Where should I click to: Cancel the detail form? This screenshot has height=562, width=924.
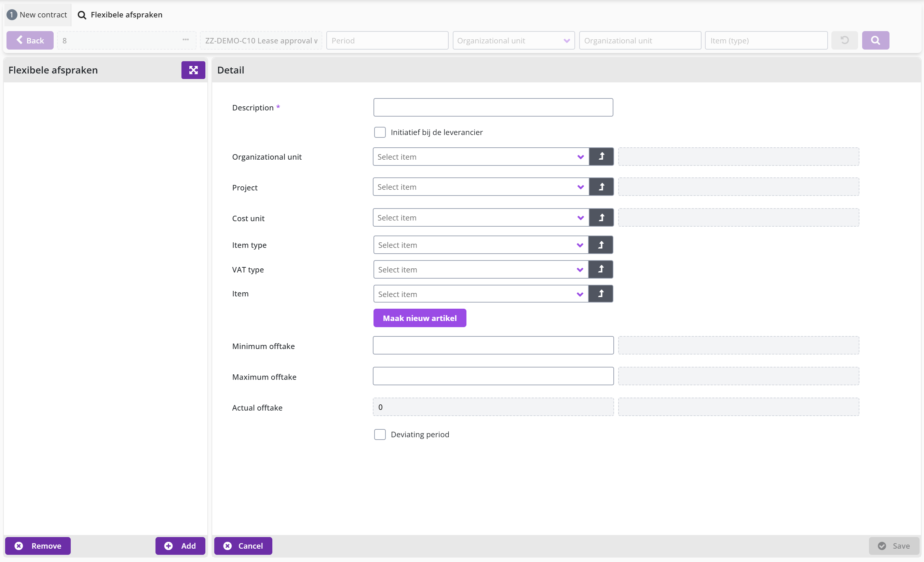tap(243, 546)
